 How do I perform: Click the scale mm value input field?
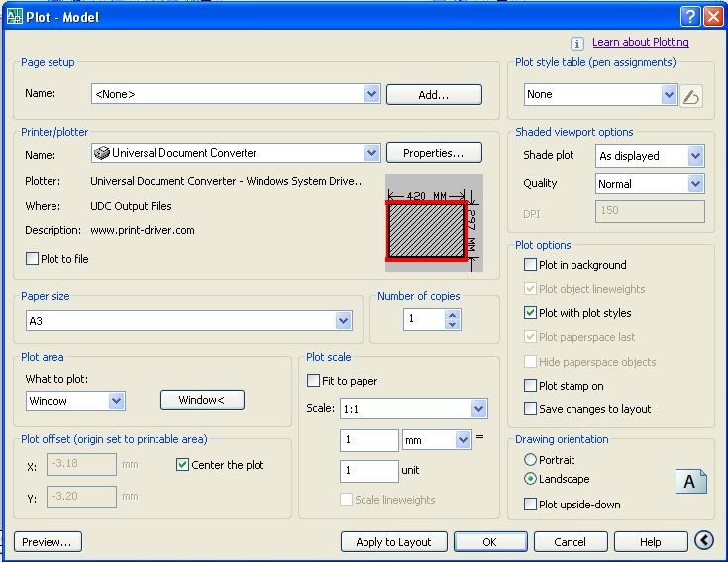(x=369, y=440)
